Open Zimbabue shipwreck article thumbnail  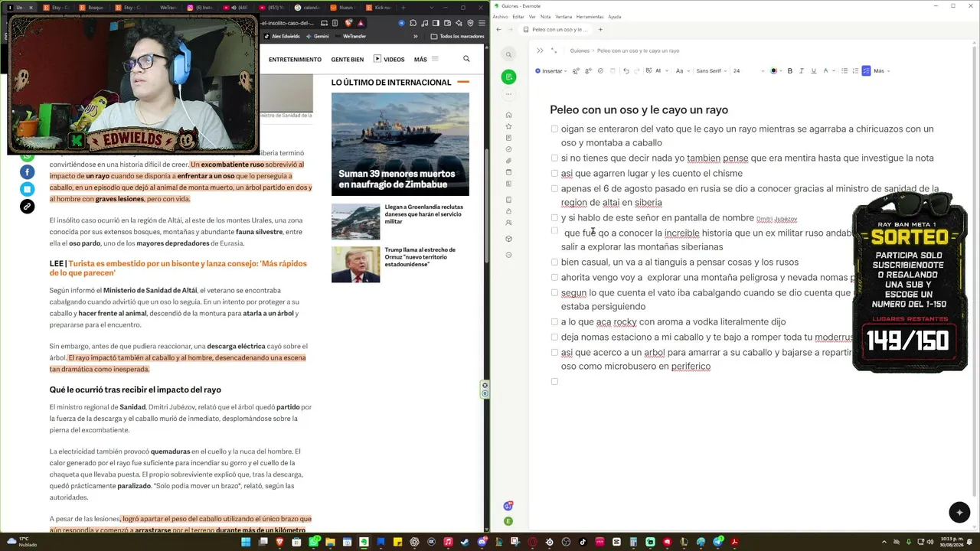coord(400,144)
